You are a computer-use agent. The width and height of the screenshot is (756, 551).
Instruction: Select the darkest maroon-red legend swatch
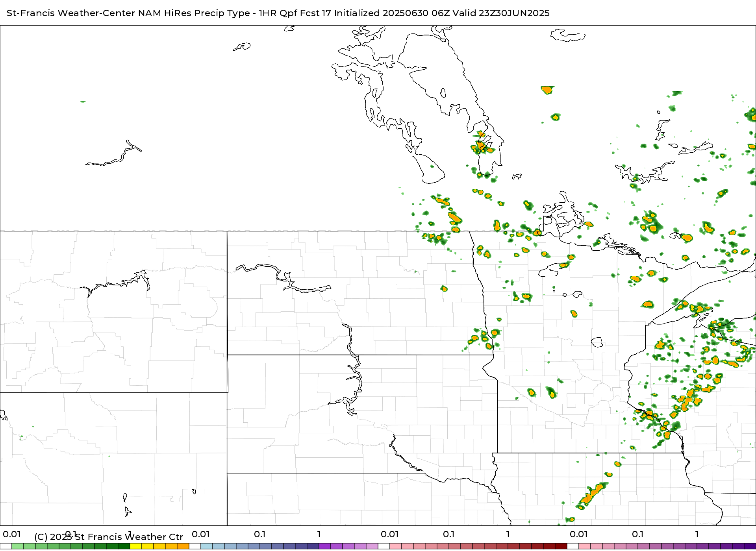pos(561,546)
